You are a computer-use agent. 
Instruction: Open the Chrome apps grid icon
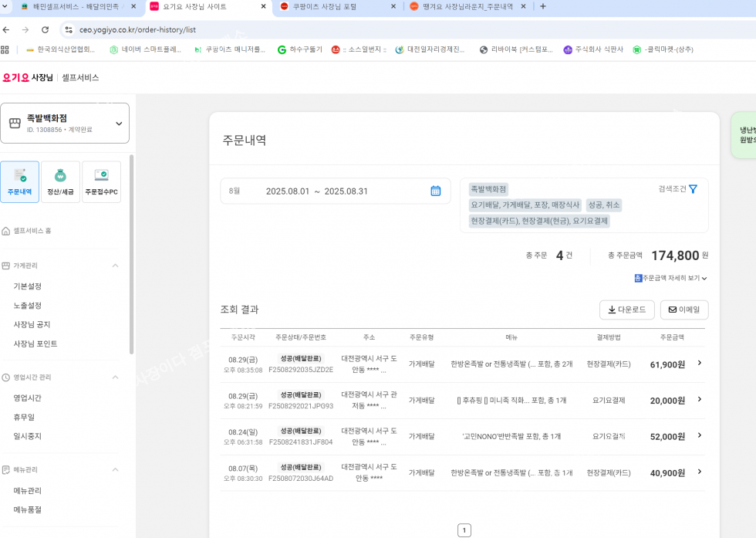[x=5, y=49]
